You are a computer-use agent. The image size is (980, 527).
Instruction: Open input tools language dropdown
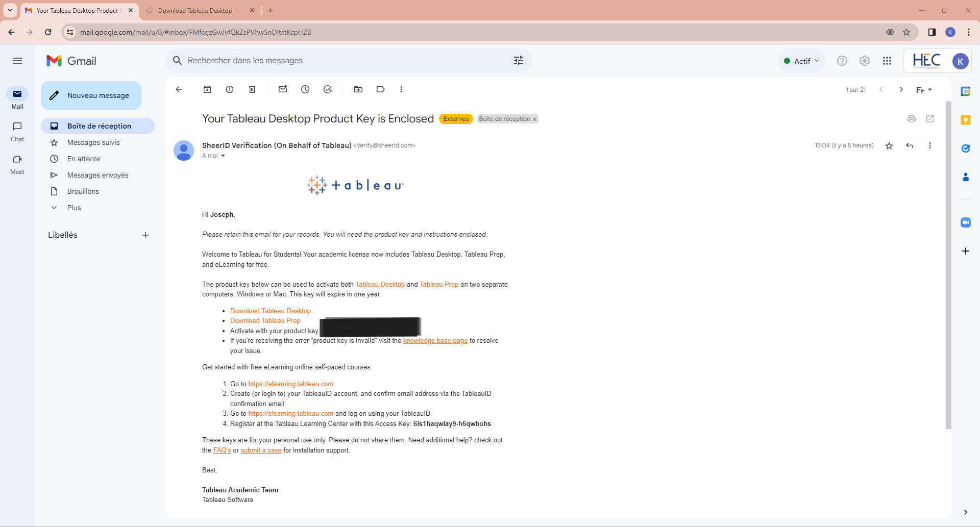[x=924, y=90]
